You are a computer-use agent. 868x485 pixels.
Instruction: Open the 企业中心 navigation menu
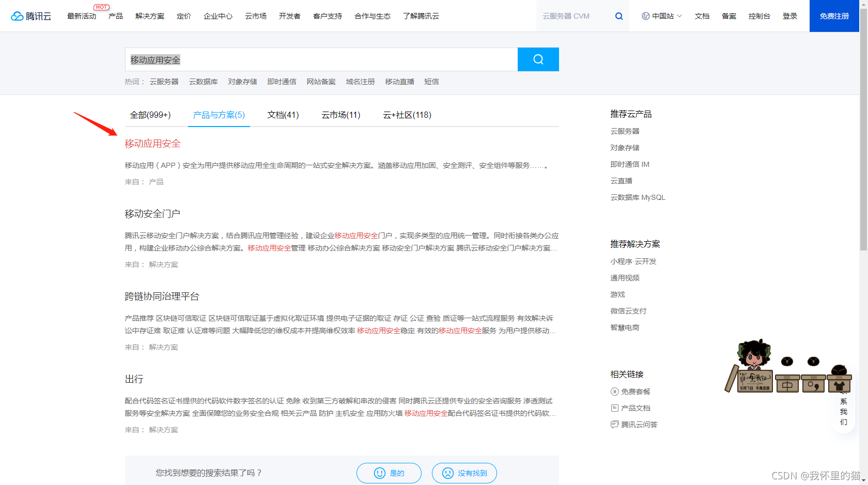point(218,16)
